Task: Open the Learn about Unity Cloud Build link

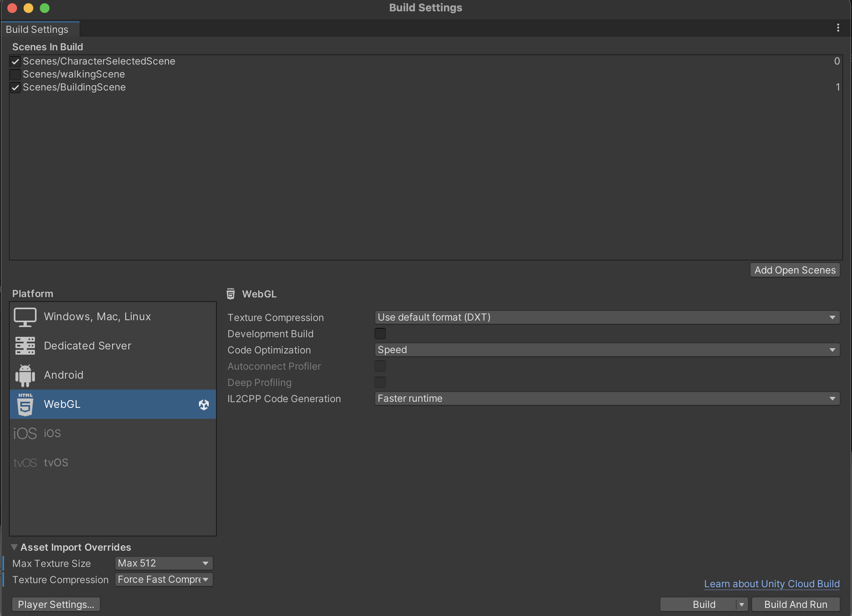Action: (771, 584)
